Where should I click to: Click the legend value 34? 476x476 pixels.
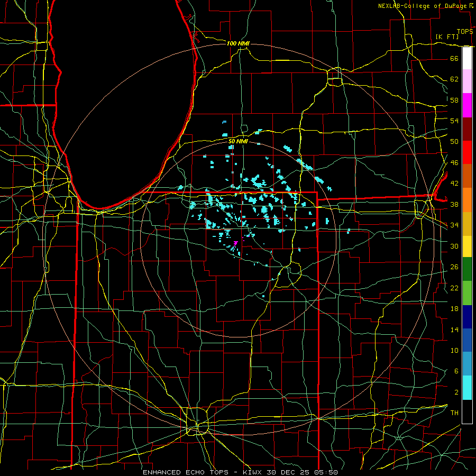point(454,225)
